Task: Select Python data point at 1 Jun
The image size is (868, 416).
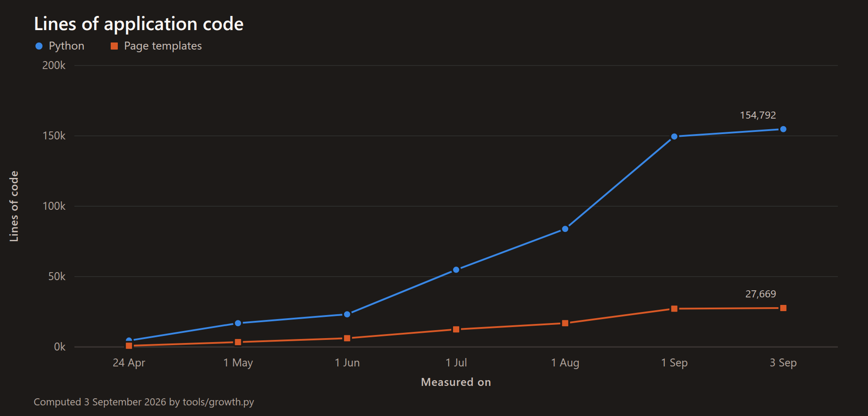Action: (x=347, y=314)
